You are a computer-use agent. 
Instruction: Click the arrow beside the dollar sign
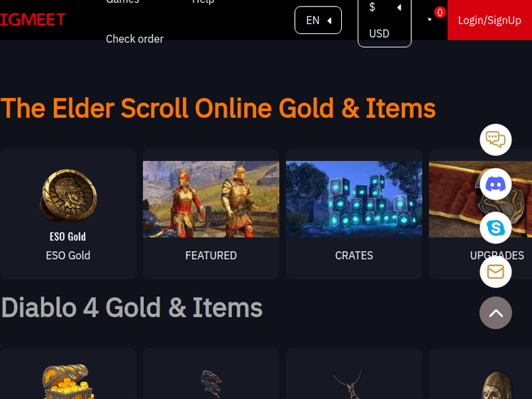pyautogui.click(x=399, y=7)
